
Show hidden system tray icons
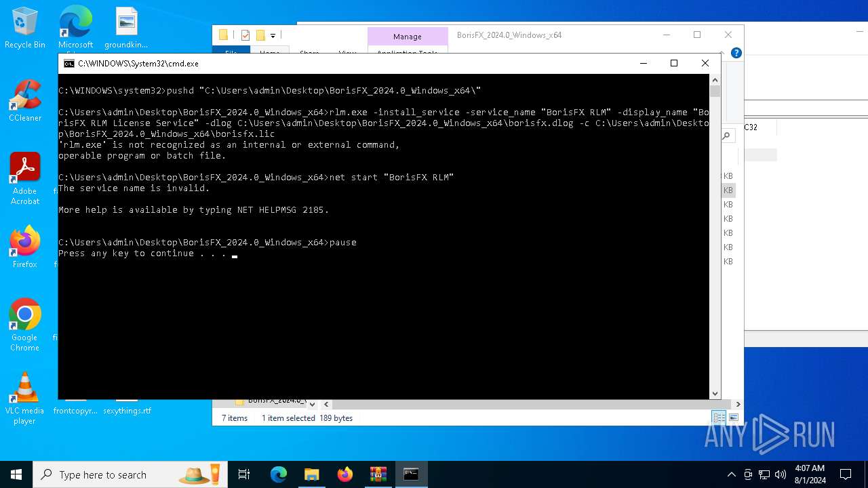pyautogui.click(x=731, y=474)
